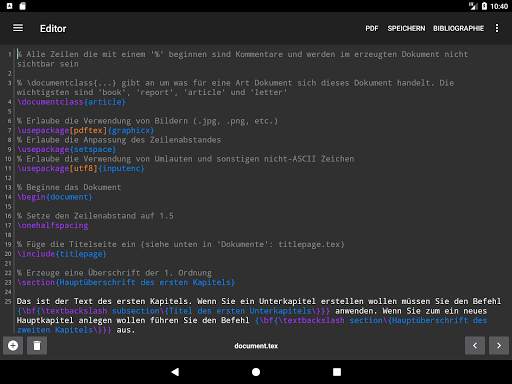Place cursor on \section{Hauptüberschrift...} line
Viewport: 512px width, 384px height.
pos(126,282)
